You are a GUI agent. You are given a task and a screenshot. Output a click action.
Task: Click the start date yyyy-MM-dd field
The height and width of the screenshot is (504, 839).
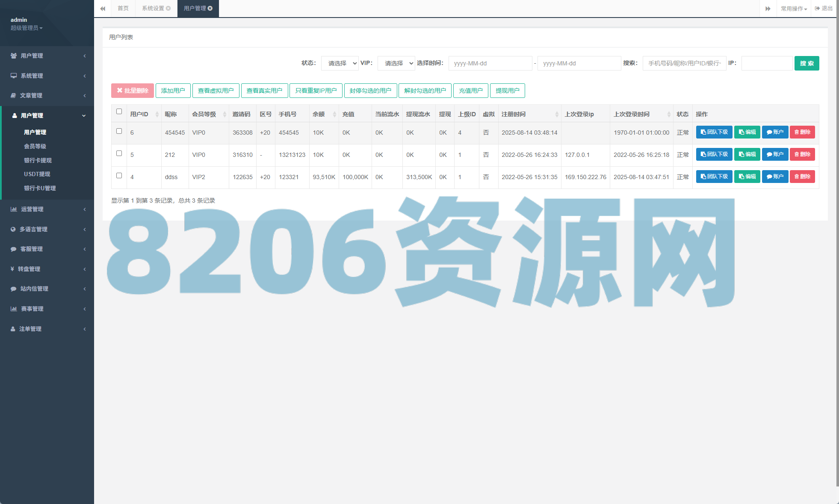pyautogui.click(x=490, y=63)
